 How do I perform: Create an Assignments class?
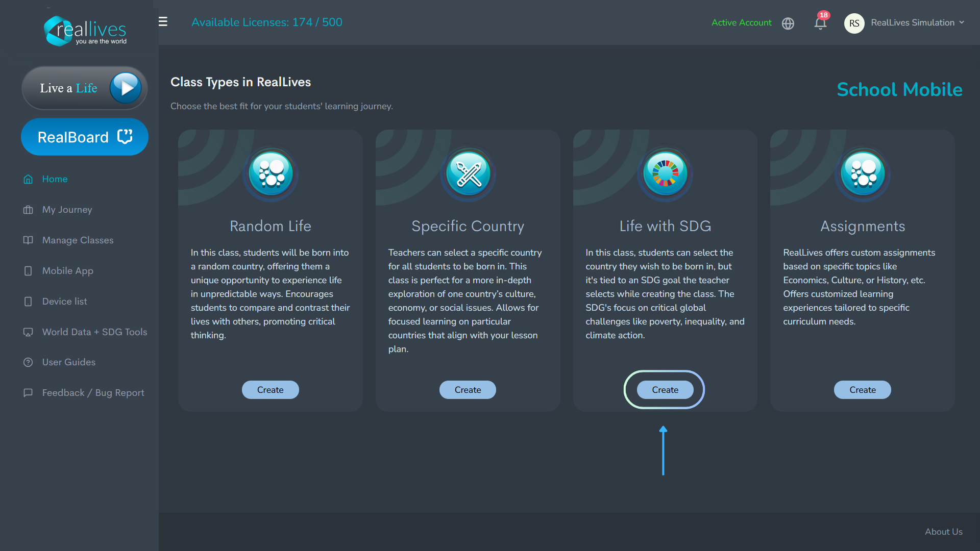point(863,390)
